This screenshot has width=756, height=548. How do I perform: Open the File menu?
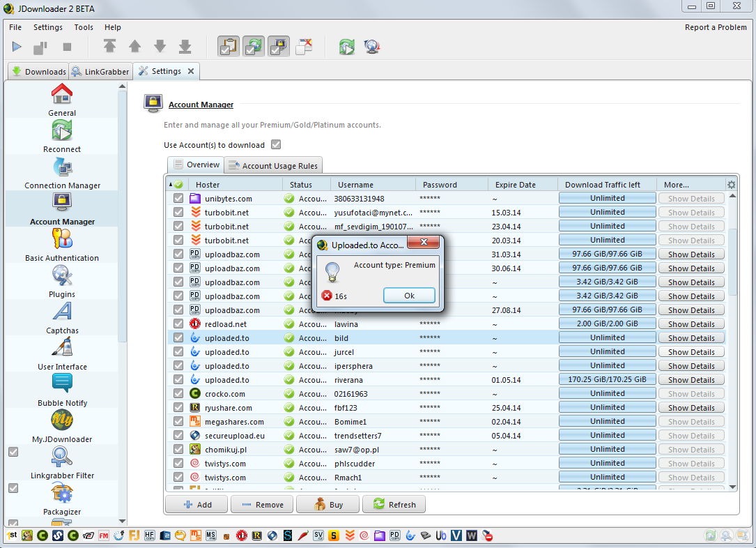pos(15,27)
